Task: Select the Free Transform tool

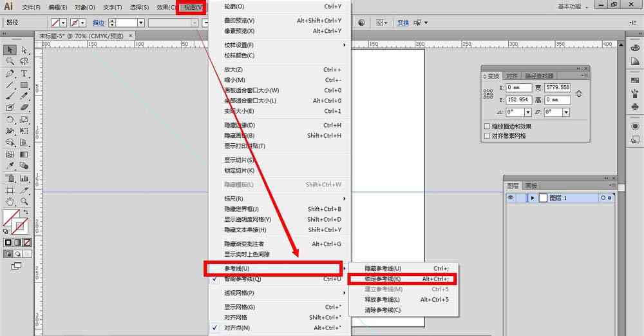Action: (24, 131)
